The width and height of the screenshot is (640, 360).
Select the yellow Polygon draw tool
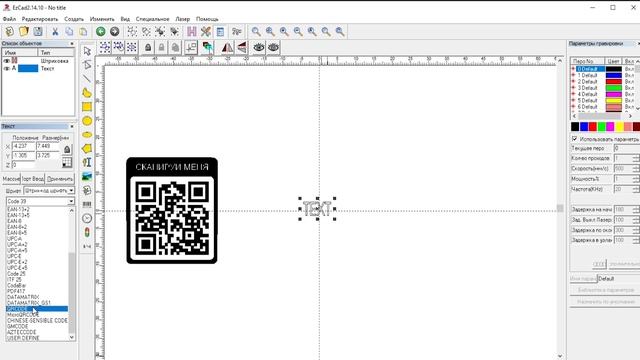tap(87, 149)
